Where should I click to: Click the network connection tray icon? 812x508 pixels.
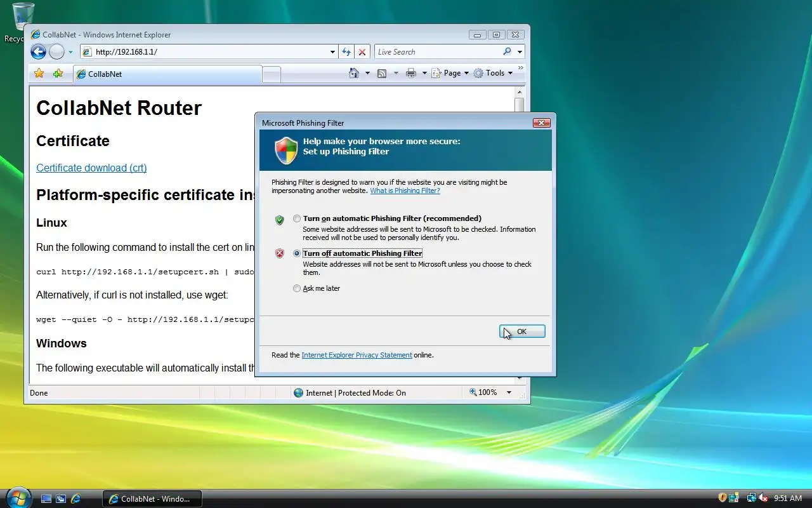752,498
